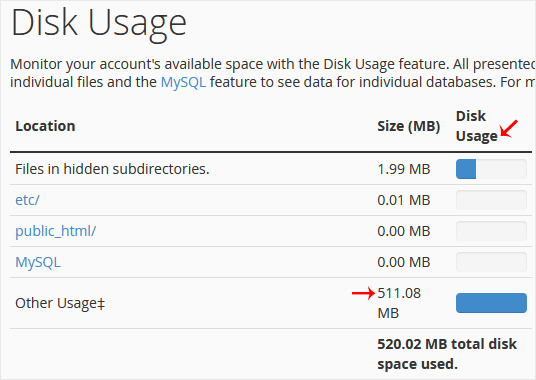Click the Other Usage row label

coord(60,303)
